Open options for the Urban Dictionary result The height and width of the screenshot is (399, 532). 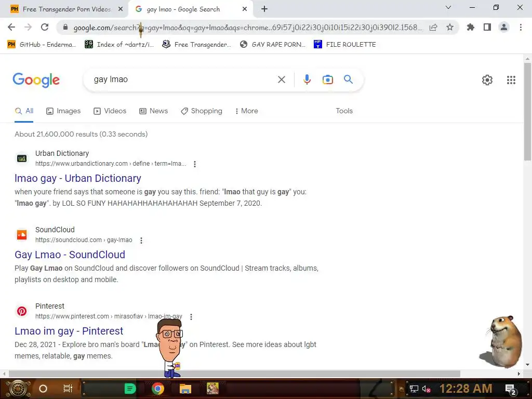pyautogui.click(x=195, y=164)
